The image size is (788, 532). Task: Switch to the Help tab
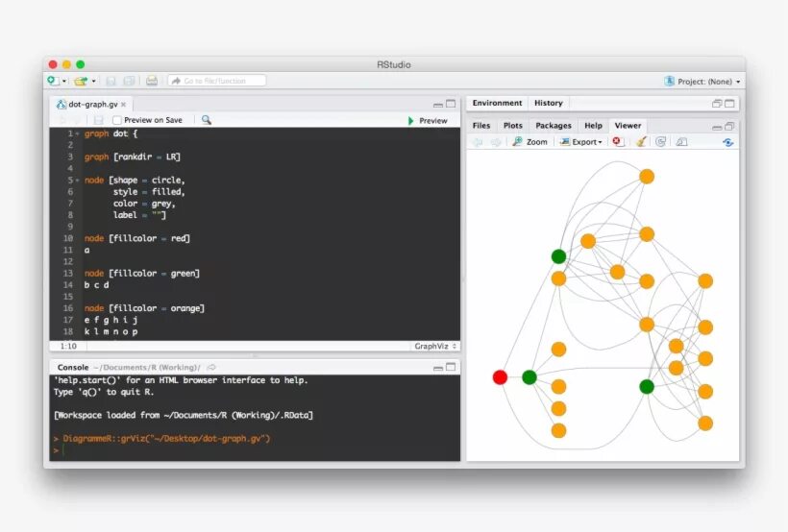(593, 126)
